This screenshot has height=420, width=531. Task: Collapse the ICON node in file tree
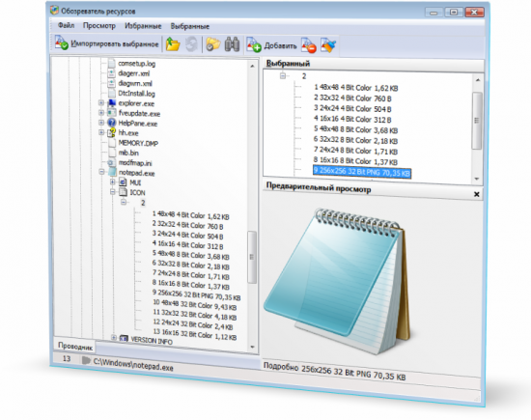113,192
